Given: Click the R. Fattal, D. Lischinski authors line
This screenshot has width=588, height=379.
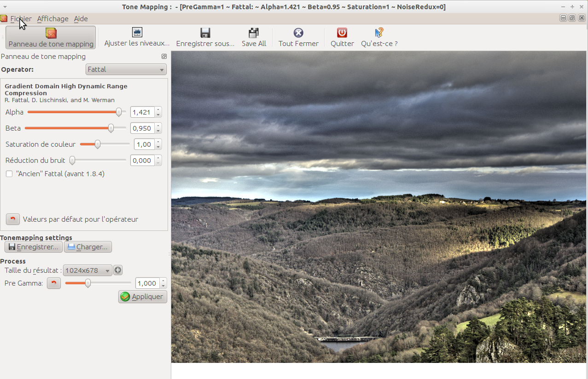Looking at the screenshot, I should (x=59, y=100).
